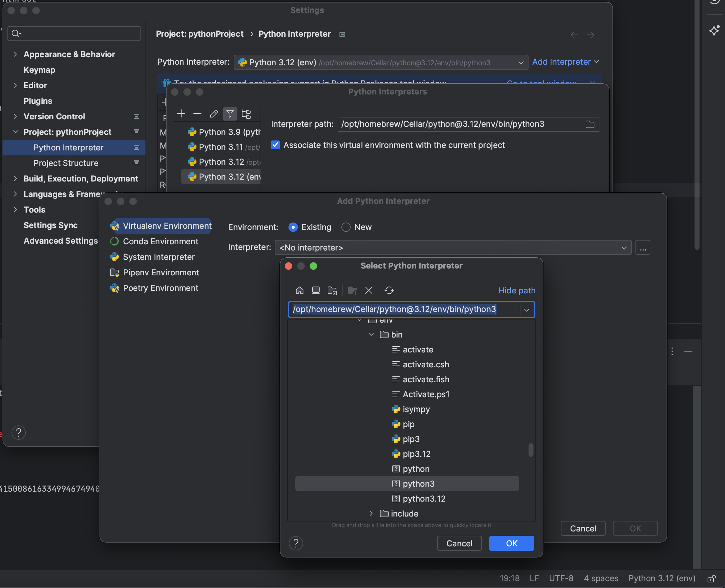Open help in the Settings window
The width and height of the screenshot is (725, 588).
(19, 433)
